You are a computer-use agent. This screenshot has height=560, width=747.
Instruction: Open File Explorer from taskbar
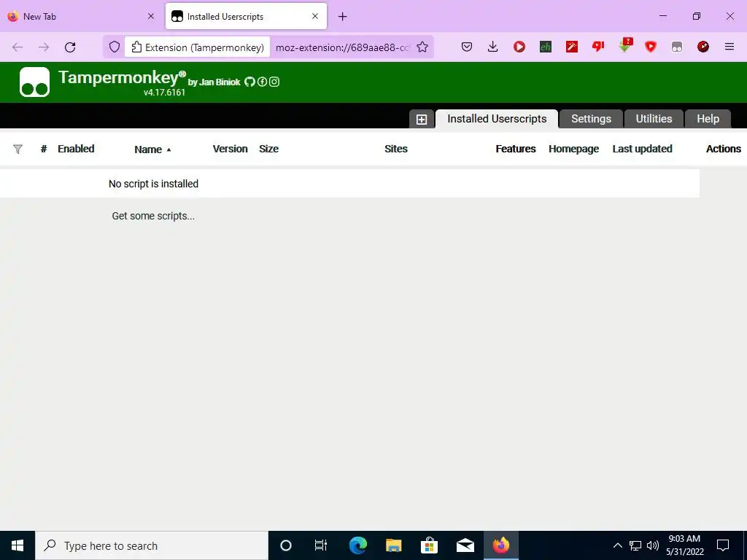click(393, 545)
